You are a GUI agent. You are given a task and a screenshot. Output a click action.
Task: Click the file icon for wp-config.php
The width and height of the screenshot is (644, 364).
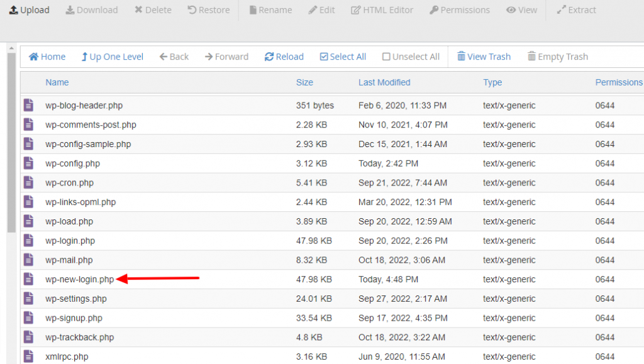pos(28,163)
